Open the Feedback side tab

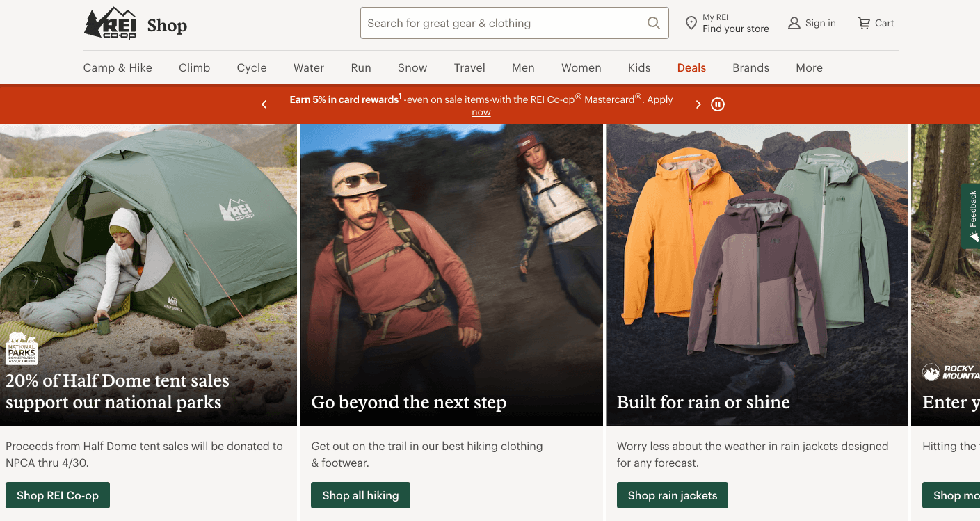(x=972, y=216)
